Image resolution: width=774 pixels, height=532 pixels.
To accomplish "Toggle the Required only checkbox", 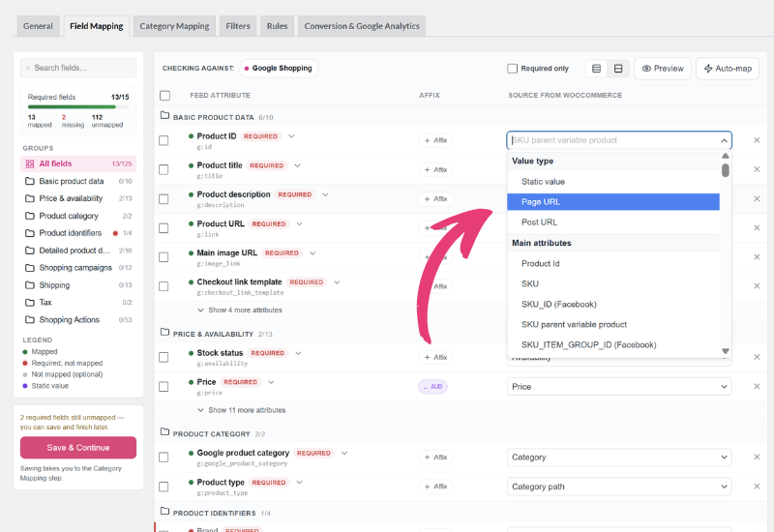I will (513, 69).
